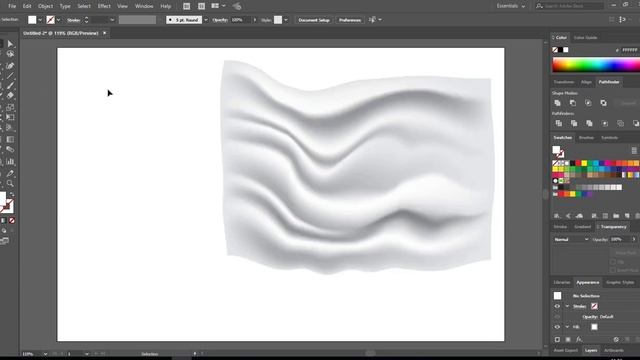Select the Lasso tool
Image resolution: width=640 pixels, height=360 pixels.
pos(10,54)
